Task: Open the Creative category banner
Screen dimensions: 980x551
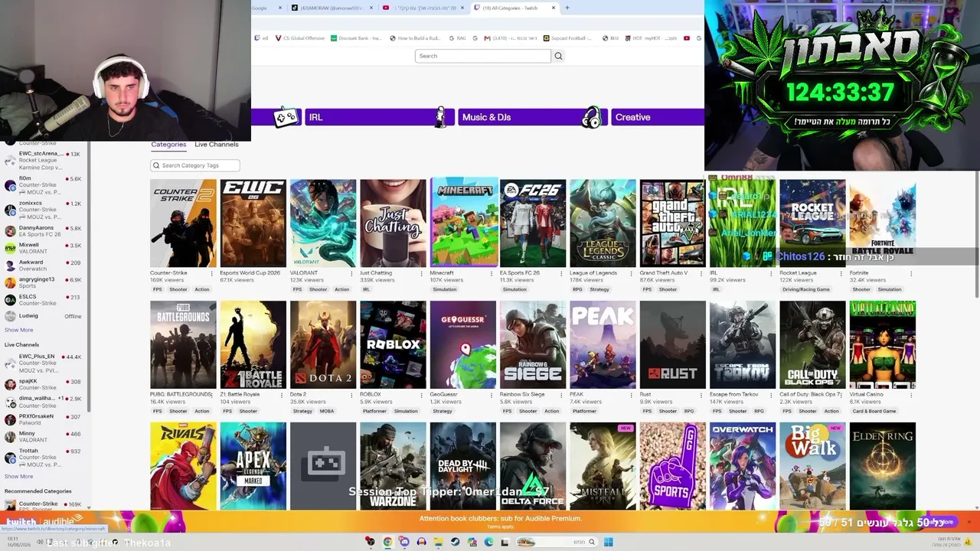Action: pos(657,117)
